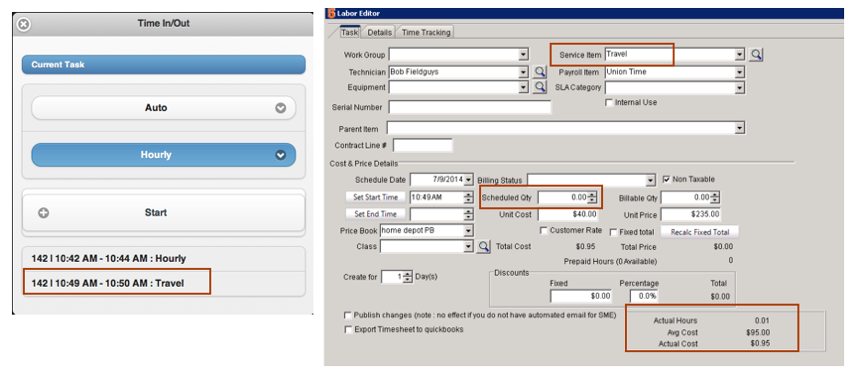Click the plus icon on Start
The image size is (856, 377).
(44, 213)
